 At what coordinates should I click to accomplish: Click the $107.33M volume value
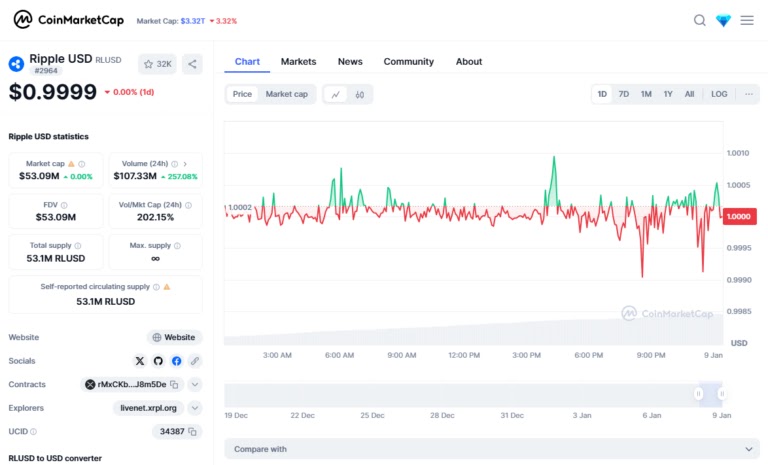(135, 176)
